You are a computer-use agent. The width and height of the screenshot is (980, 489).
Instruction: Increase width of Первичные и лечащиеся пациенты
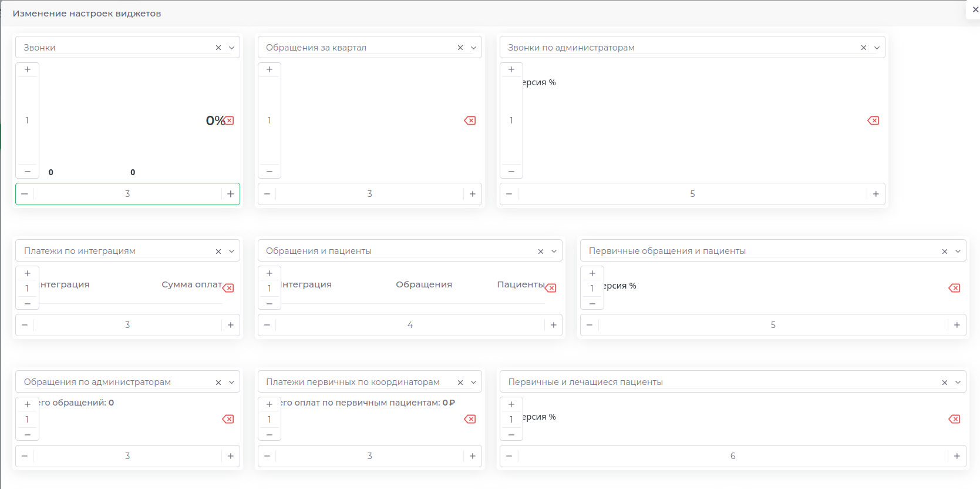tap(957, 456)
